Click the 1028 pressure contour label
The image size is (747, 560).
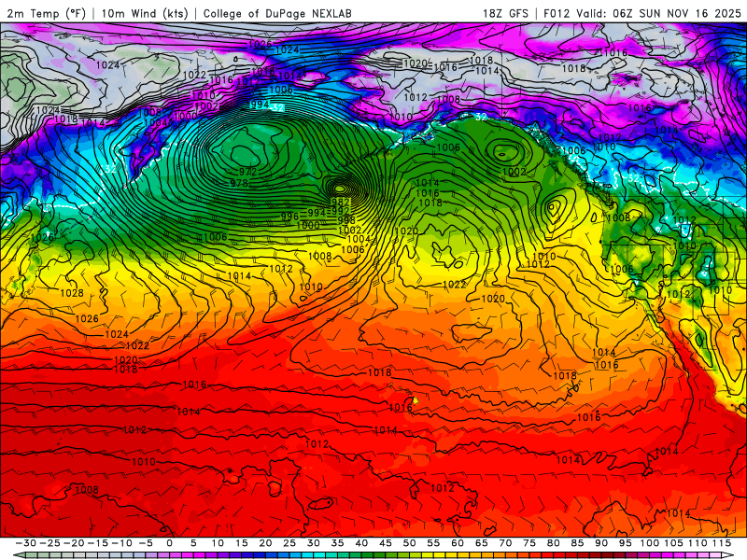pos(72,293)
